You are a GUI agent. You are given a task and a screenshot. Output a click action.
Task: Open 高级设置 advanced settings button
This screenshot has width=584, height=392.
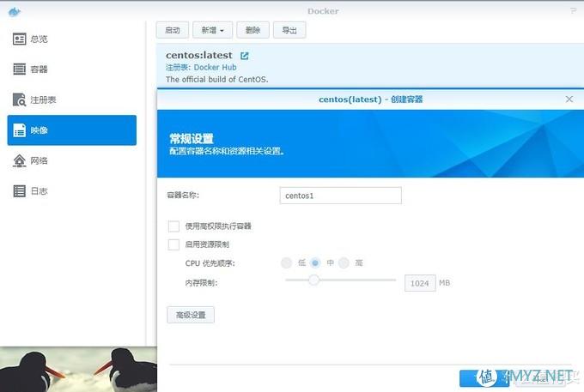[191, 315]
